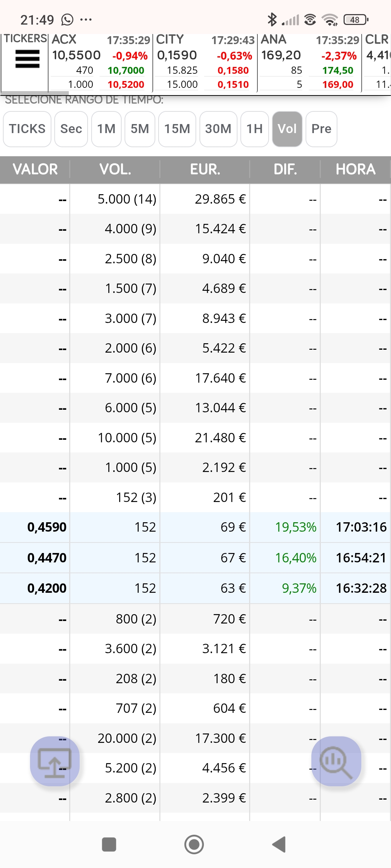Switch to the 1M time range
Image resolution: width=391 pixels, height=868 pixels.
click(106, 129)
